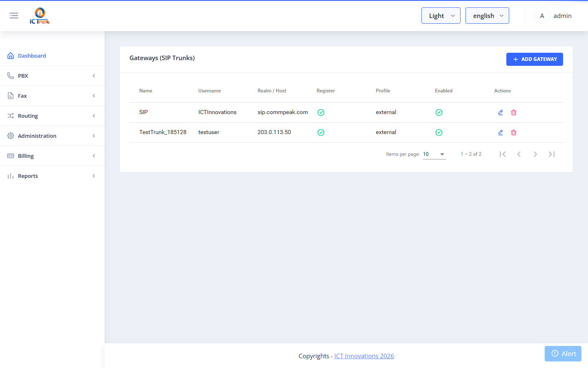The width and height of the screenshot is (588, 368).
Task: Go to previous page of gateways
Action: 519,154
